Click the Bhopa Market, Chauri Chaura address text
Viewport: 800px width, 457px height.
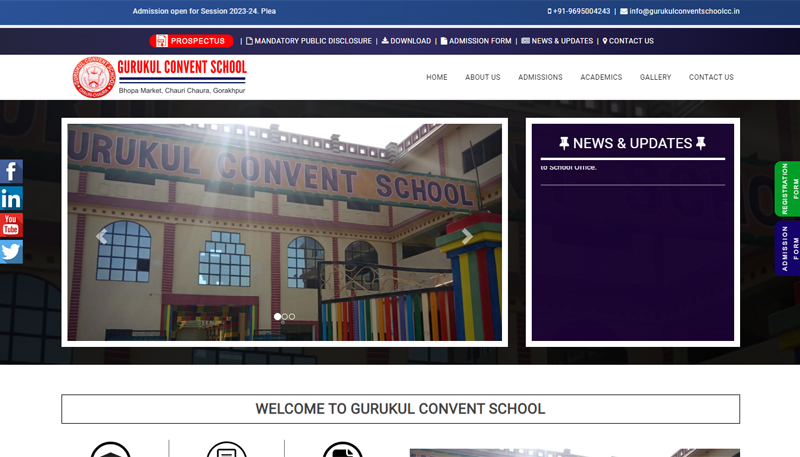(x=182, y=91)
